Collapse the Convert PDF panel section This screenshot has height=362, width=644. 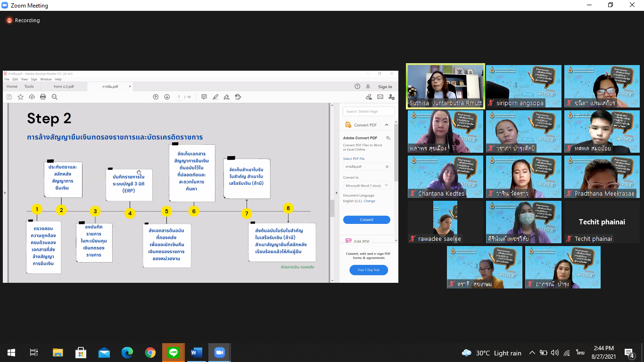click(387, 125)
